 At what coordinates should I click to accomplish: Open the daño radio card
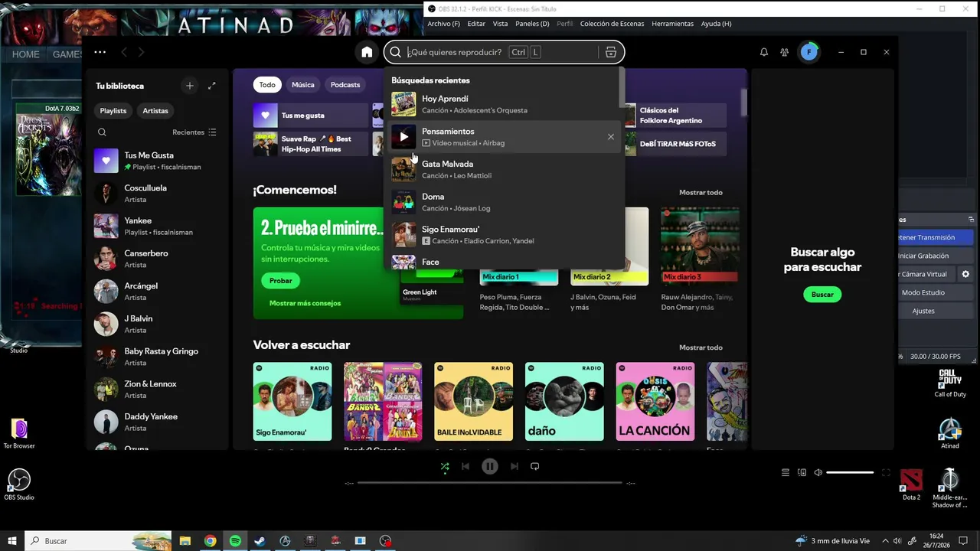(564, 402)
